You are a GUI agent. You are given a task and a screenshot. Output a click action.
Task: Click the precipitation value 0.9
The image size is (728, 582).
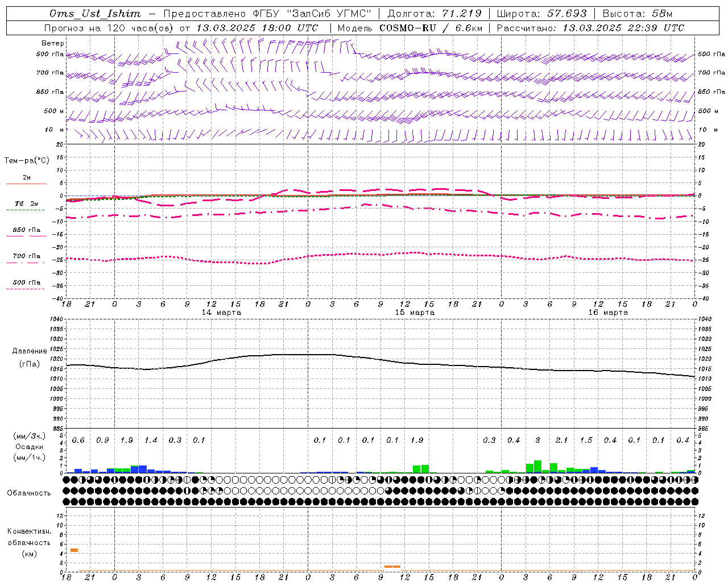[x=102, y=440]
